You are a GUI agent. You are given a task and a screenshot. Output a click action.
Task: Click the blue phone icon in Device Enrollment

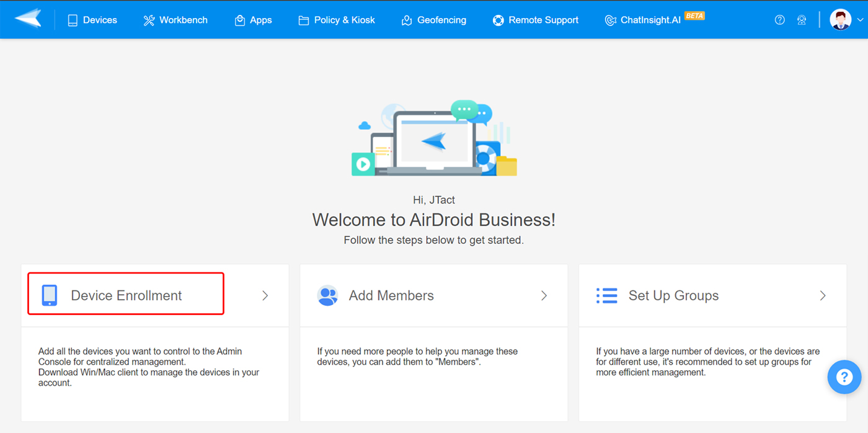tap(50, 295)
